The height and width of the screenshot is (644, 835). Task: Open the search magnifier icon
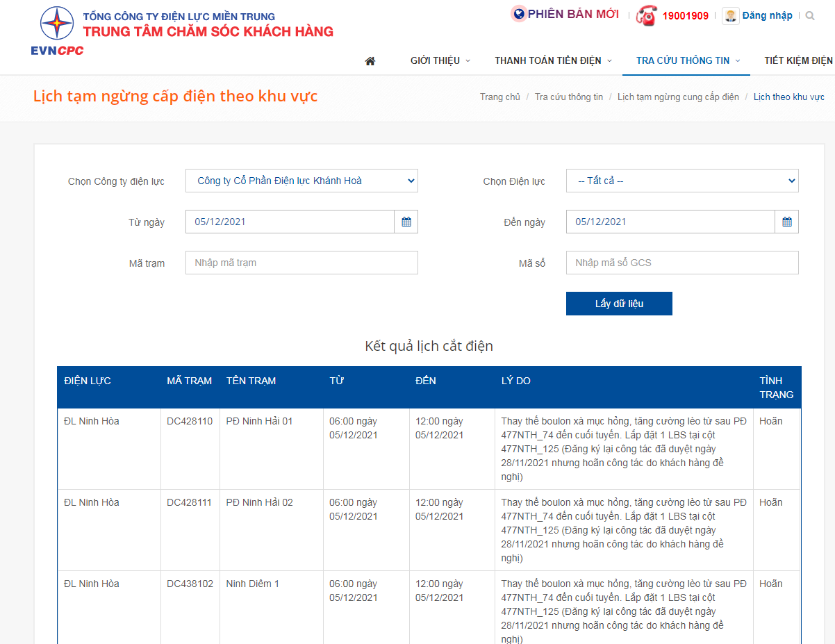click(810, 15)
